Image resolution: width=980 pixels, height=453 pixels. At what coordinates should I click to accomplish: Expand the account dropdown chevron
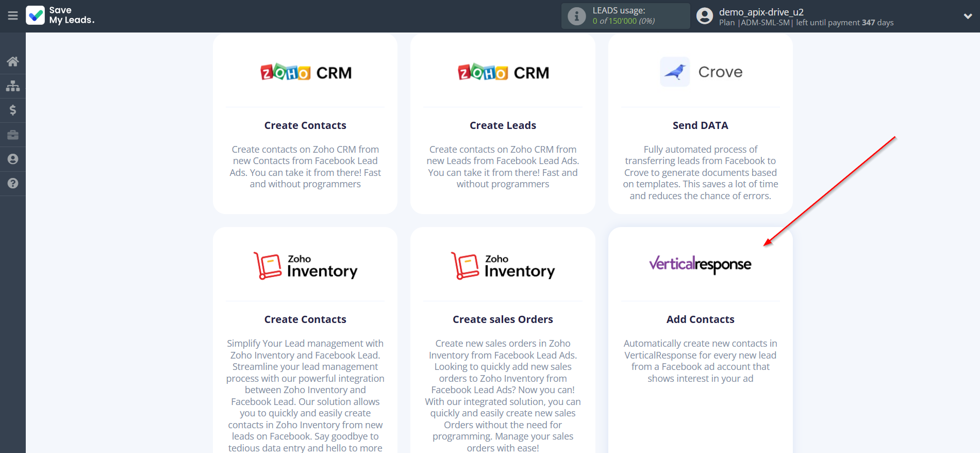[x=968, y=16]
